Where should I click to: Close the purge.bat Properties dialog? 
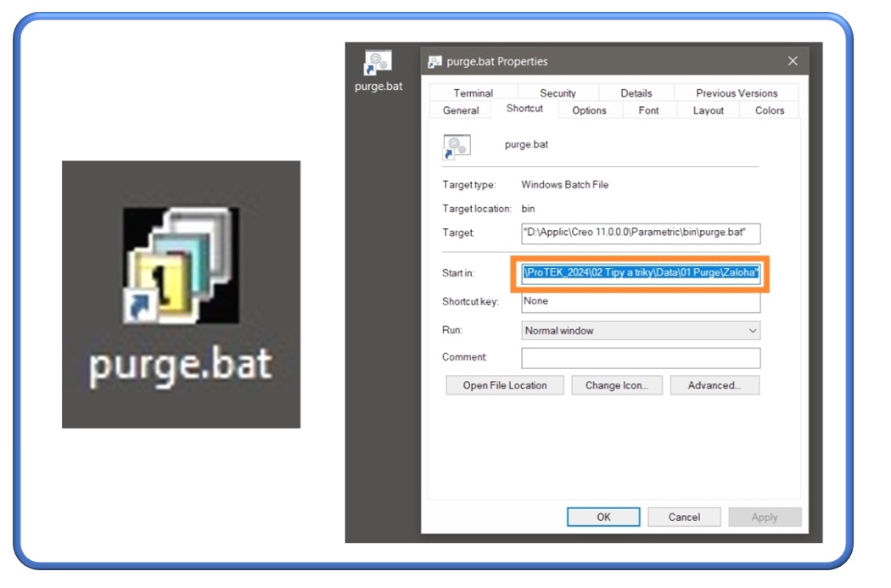click(793, 61)
